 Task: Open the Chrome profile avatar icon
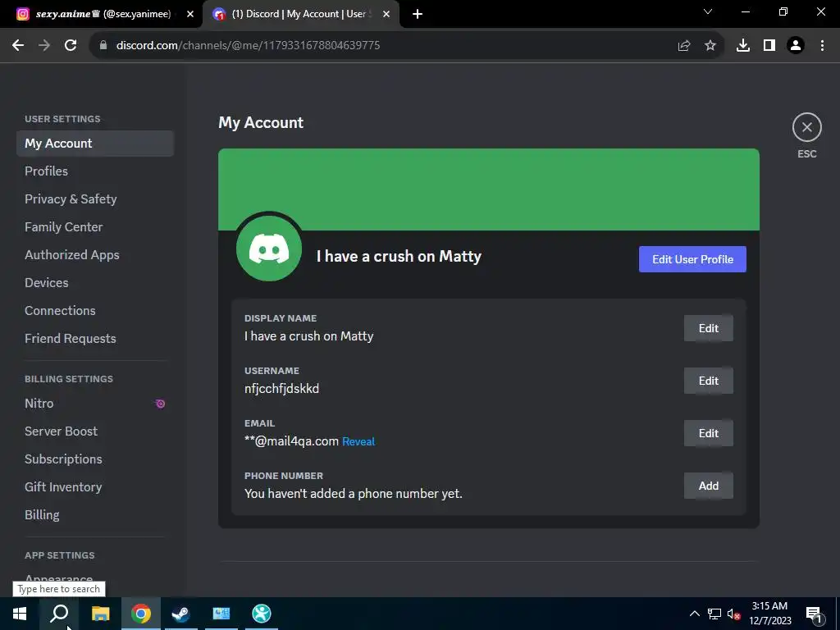click(x=796, y=46)
